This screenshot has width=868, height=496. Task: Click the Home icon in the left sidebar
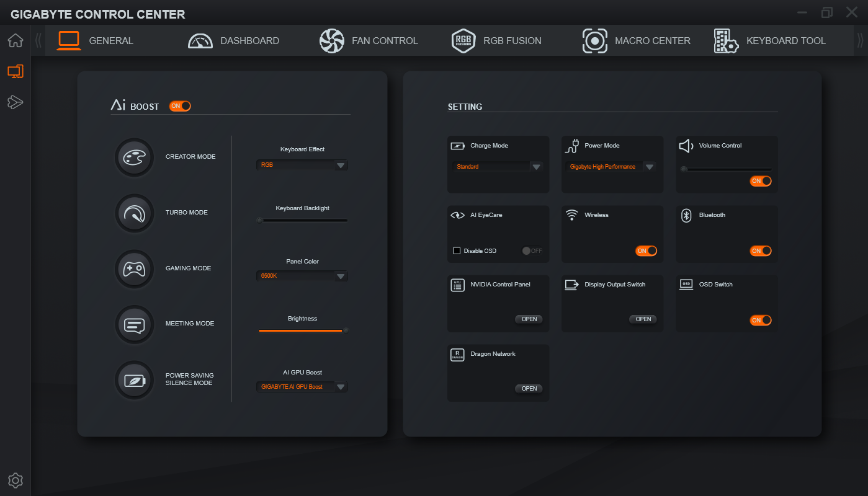(16, 41)
